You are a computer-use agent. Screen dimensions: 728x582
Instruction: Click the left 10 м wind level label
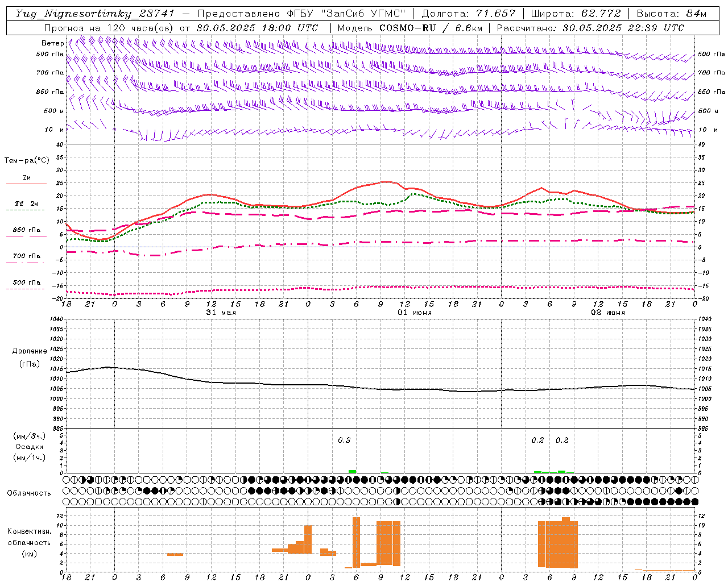pos(55,130)
